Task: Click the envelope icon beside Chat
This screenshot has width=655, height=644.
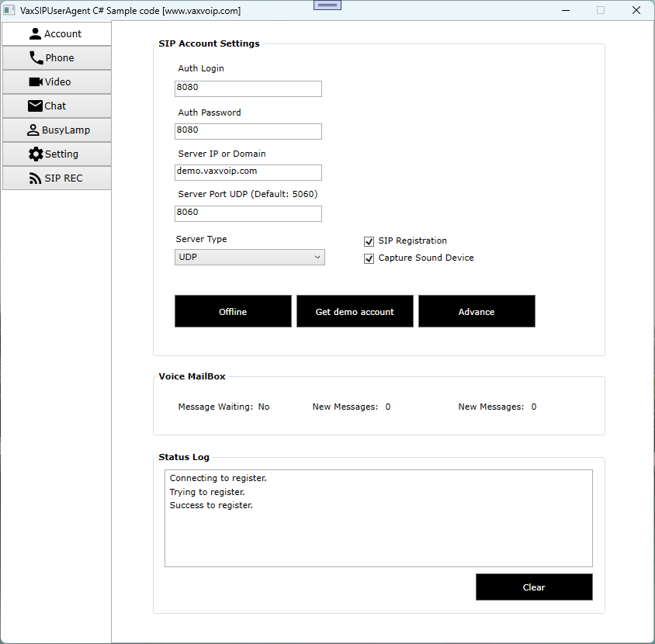Action: coord(35,106)
